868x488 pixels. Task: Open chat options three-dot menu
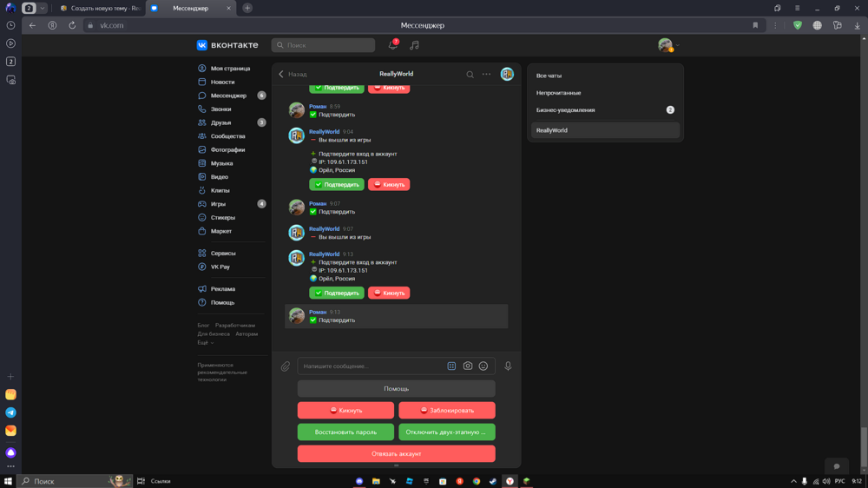(487, 74)
